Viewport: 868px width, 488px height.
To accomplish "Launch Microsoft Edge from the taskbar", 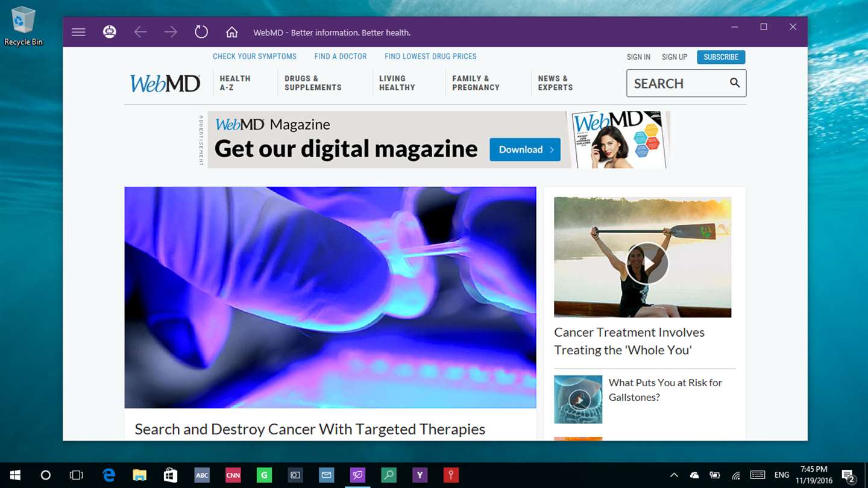I will 109,475.
